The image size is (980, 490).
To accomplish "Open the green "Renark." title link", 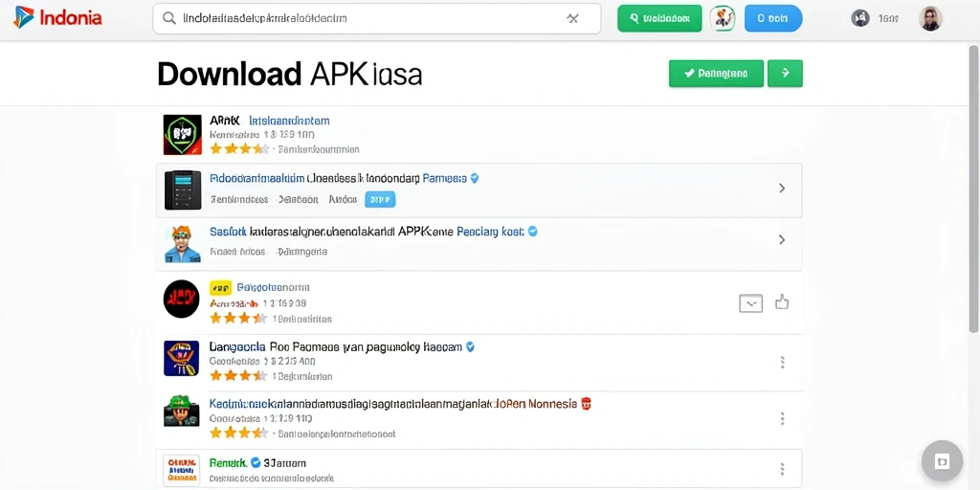I will point(228,463).
